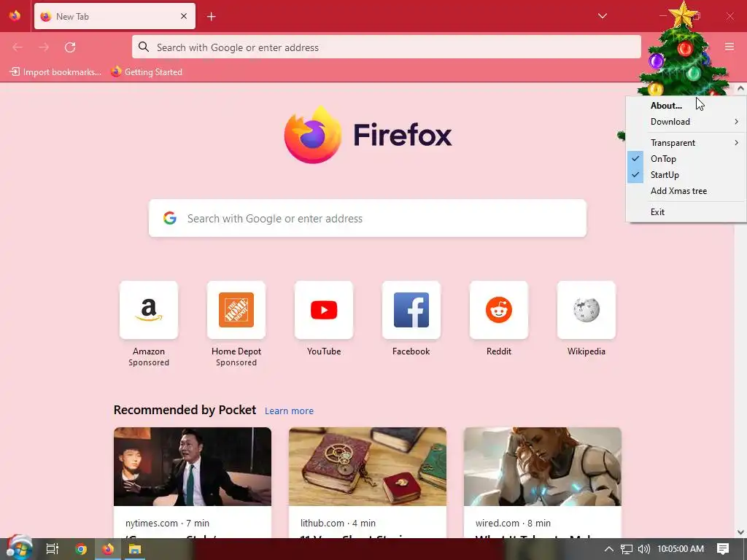747x560 pixels.
Task: Switch to Firefox on the taskbar
Action: coord(108,549)
